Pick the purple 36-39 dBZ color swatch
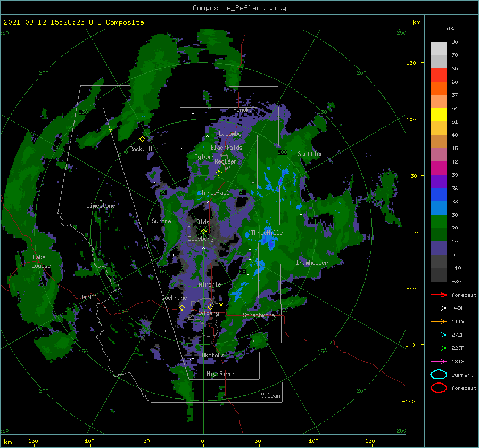 point(439,182)
